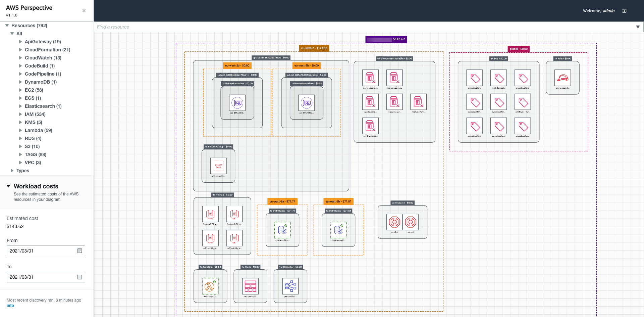This screenshot has height=317, width=644.
Task: Click the network interface icon in eu-west-2a
Action: pyautogui.click(x=237, y=103)
